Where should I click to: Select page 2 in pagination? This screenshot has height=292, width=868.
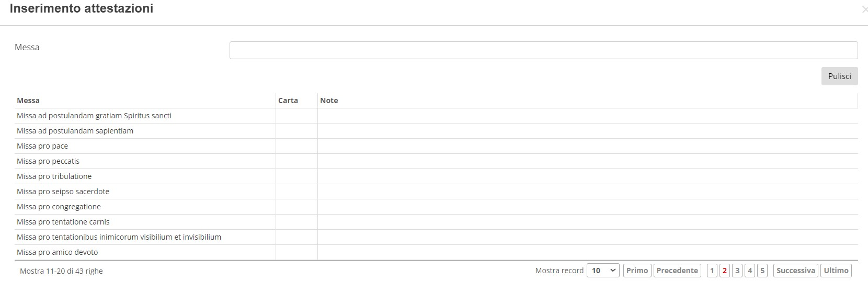click(x=725, y=271)
